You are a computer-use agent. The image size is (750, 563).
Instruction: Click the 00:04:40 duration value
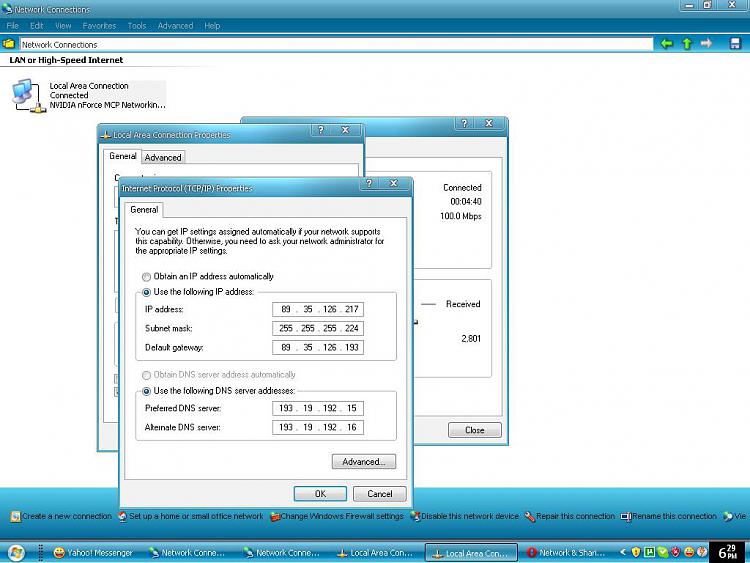[465, 202]
